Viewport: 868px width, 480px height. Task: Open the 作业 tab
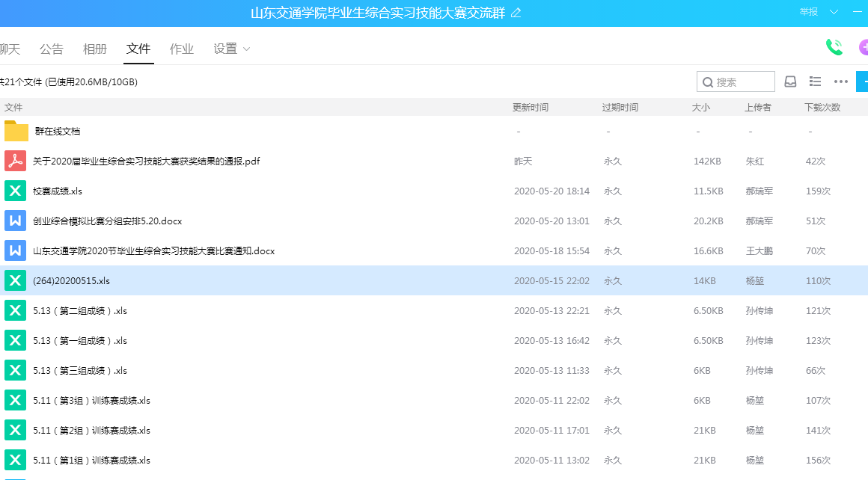point(182,49)
